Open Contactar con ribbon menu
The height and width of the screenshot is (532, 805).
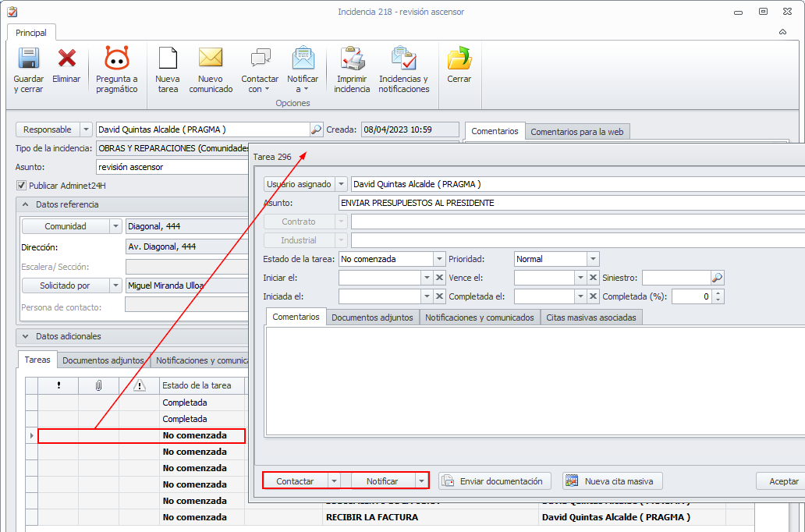261,70
